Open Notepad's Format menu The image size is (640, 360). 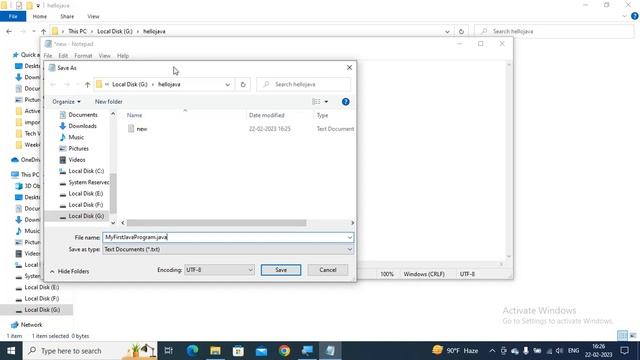click(83, 56)
